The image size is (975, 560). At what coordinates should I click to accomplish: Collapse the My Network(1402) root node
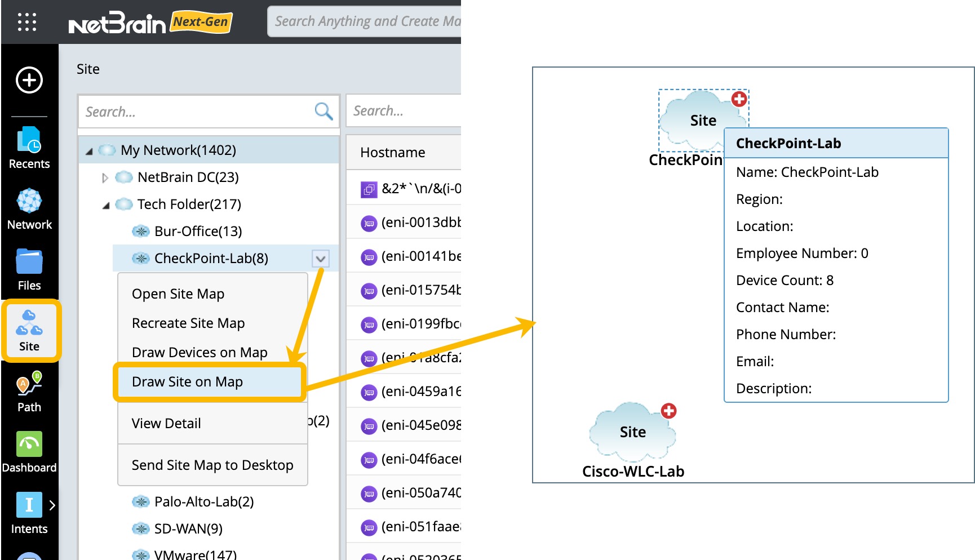tap(89, 151)
